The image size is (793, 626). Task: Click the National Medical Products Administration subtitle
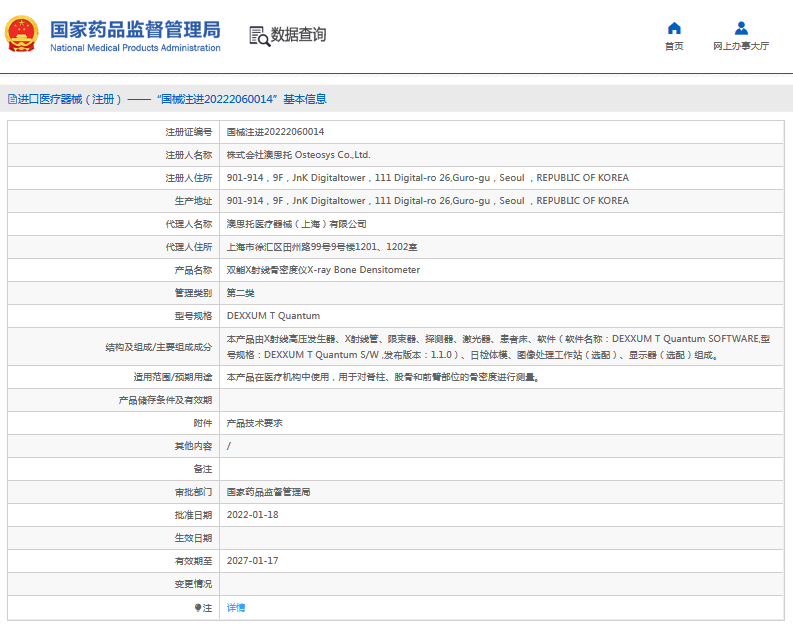[x=135, y=48]
